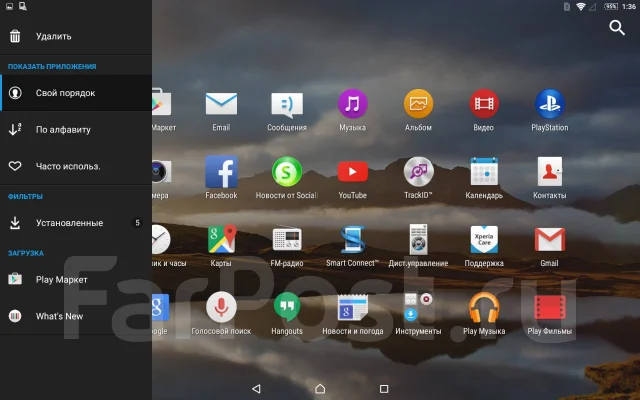The height and width of the screenshot is (400, 640).
Task: Tap the battery status indicator
Action: 611,7
